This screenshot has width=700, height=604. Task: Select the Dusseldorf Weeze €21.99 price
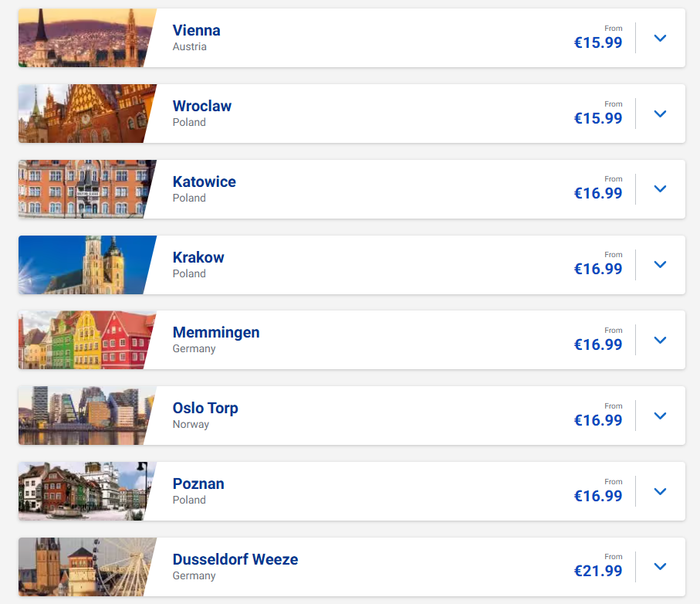click(598, 571)
